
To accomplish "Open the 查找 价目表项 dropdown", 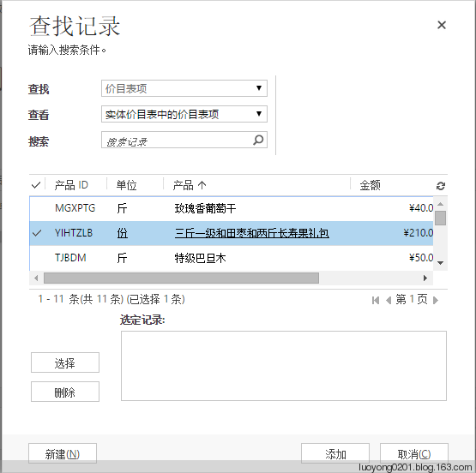I will (x=184, y=88).
